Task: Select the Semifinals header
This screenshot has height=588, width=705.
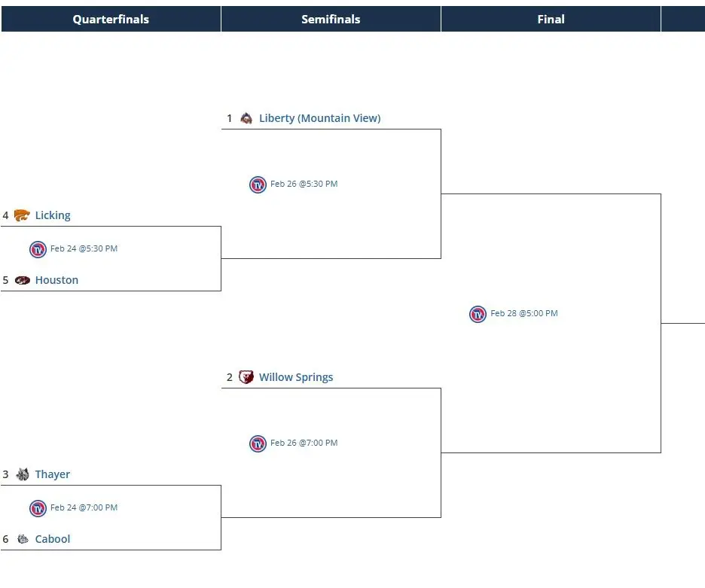Action: [331, 18]
